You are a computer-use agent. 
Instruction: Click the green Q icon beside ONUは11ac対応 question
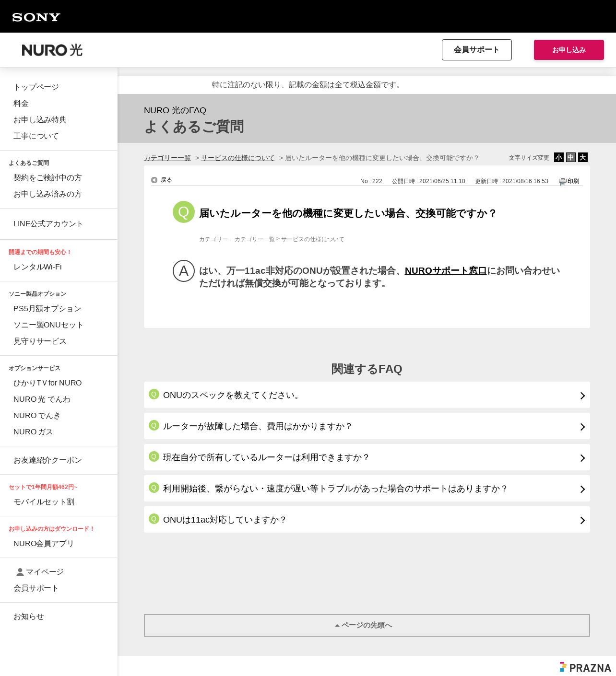154,519
